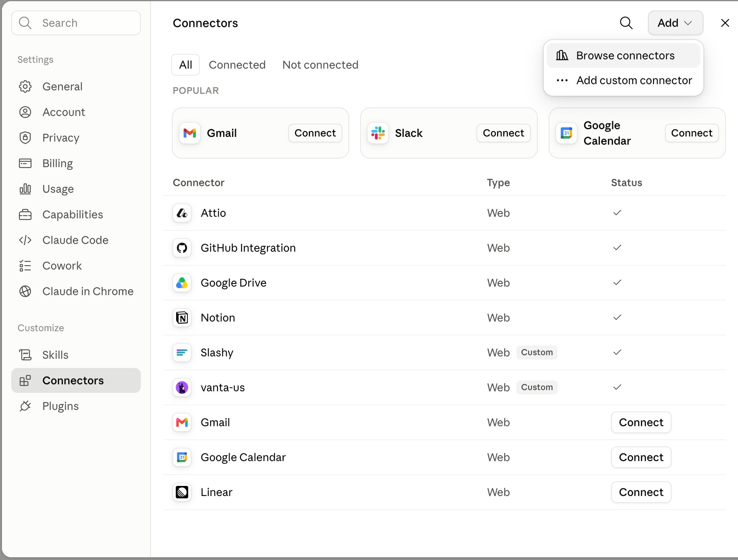Click the Slashy logo icon
Screen dimensions: 738x560
[182, 353]
